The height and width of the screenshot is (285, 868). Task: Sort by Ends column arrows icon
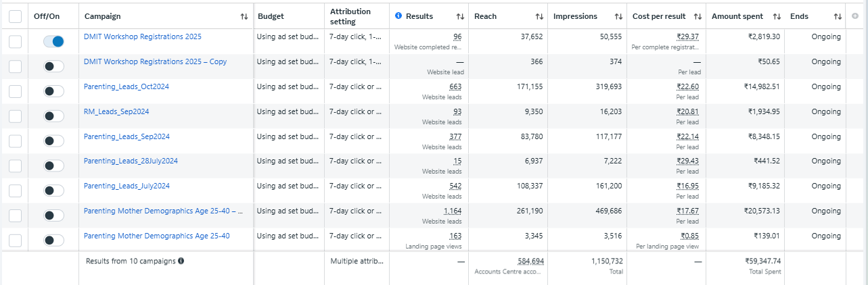[838, 16]
